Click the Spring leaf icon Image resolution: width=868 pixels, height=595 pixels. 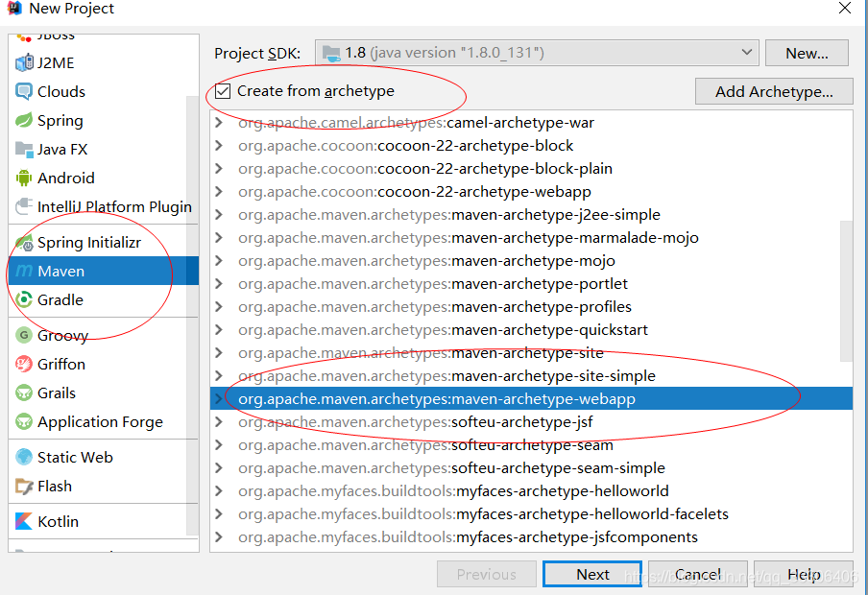coord(24,121)
